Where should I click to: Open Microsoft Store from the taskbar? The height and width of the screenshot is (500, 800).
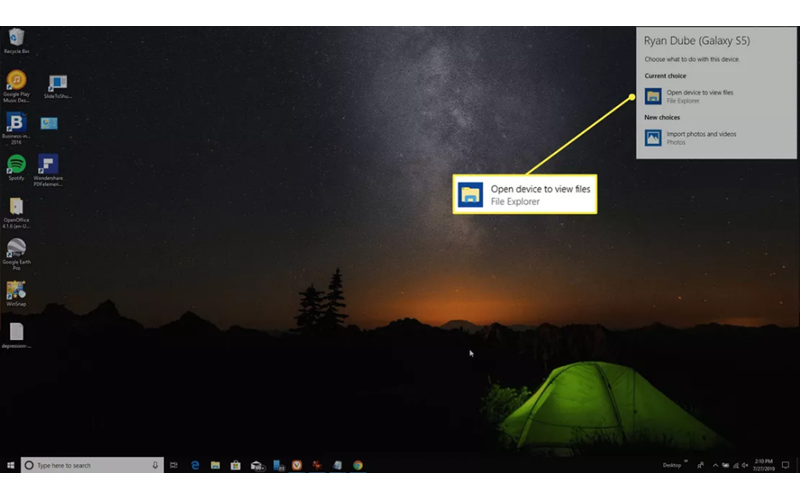click(236, 465)
